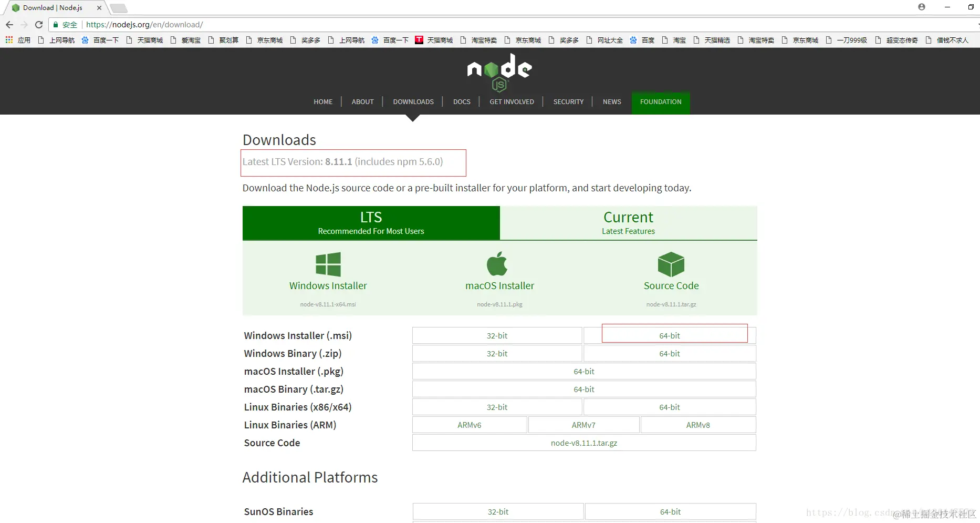Open the FOUNDATION navigation item
Image resolution: width=980 pixels, height=523 pixels.
[x=661, y=102]
